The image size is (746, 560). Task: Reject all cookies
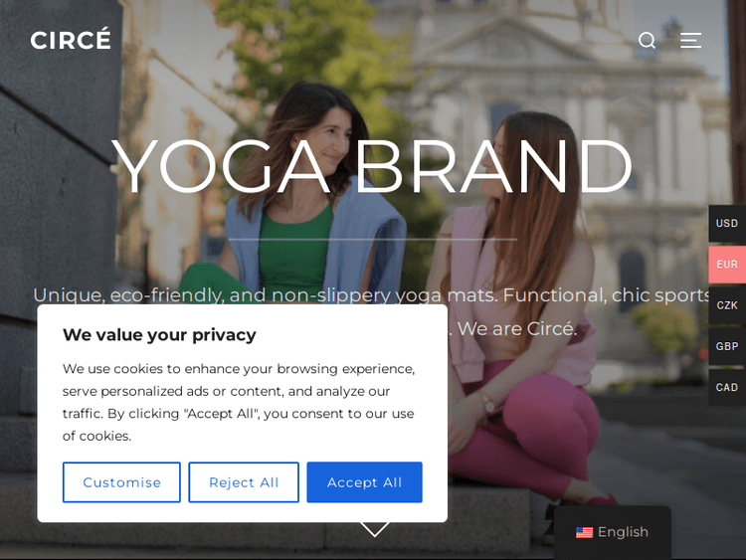click(x=244, y=482)
